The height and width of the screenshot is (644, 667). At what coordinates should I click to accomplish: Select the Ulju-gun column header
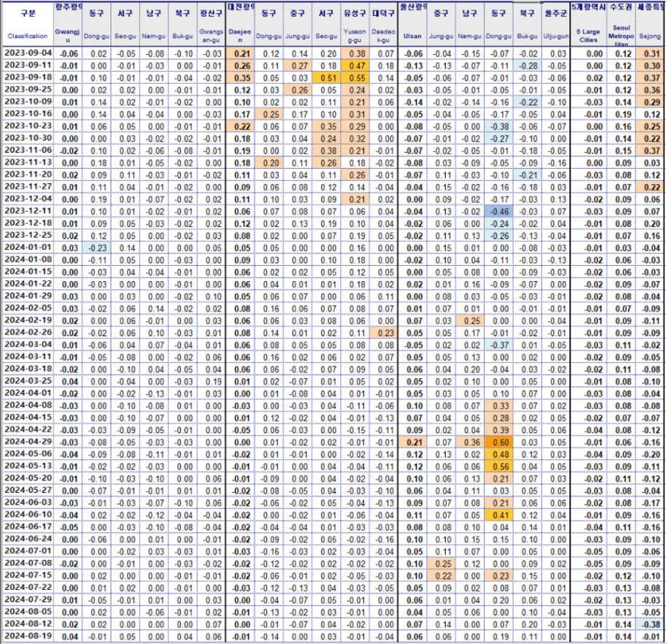point(555,24)
